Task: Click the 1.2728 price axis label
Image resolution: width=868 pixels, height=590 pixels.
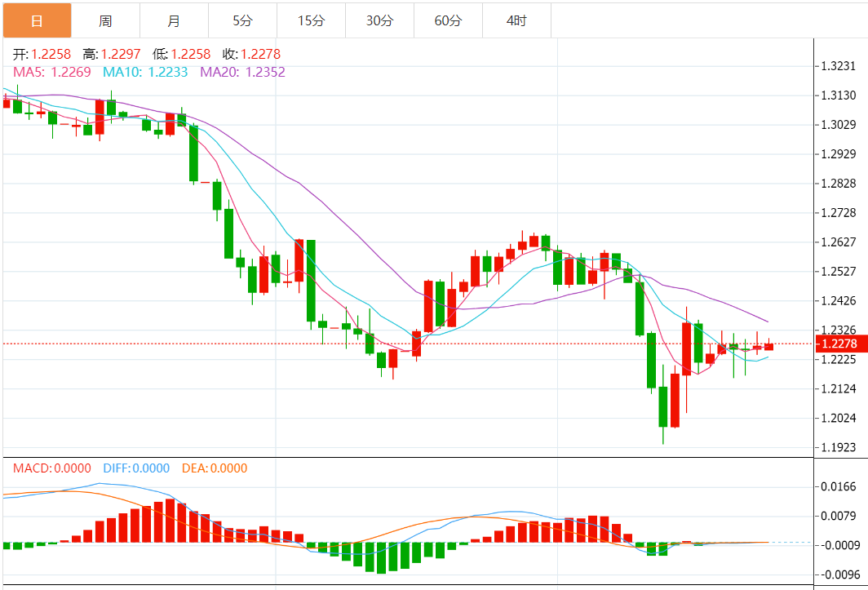Action: pos(838,213)
